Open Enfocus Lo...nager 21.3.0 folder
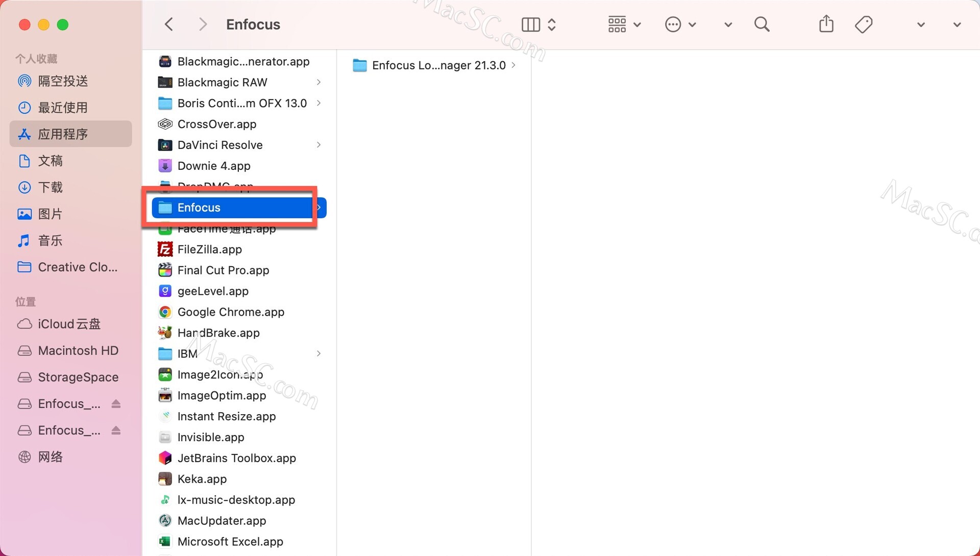Screen dimensions: 980x556 434,65
